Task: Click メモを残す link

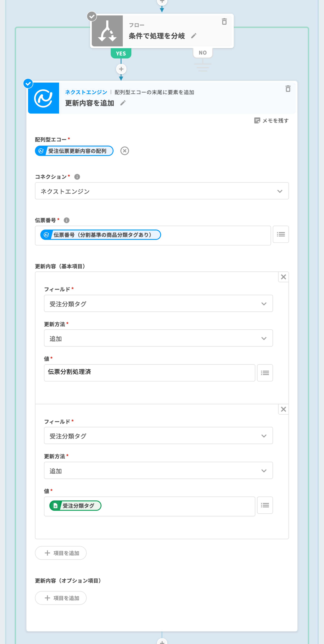Action: [271, 121]
